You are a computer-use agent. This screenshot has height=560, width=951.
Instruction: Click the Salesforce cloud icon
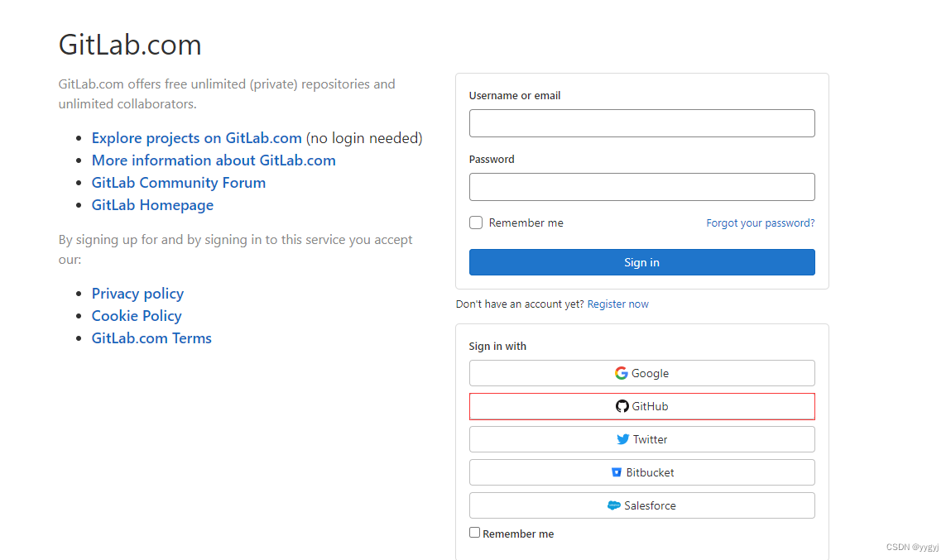pos(614,505)
